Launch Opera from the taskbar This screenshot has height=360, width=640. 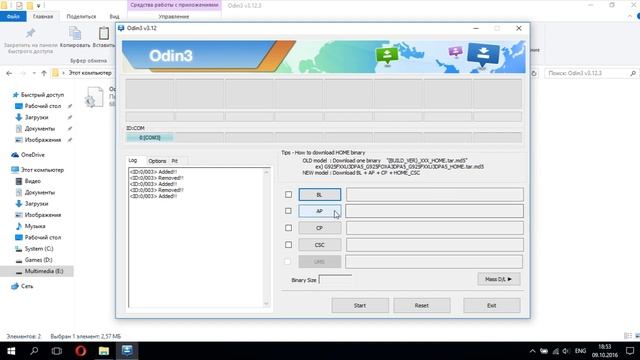point(80,351)
